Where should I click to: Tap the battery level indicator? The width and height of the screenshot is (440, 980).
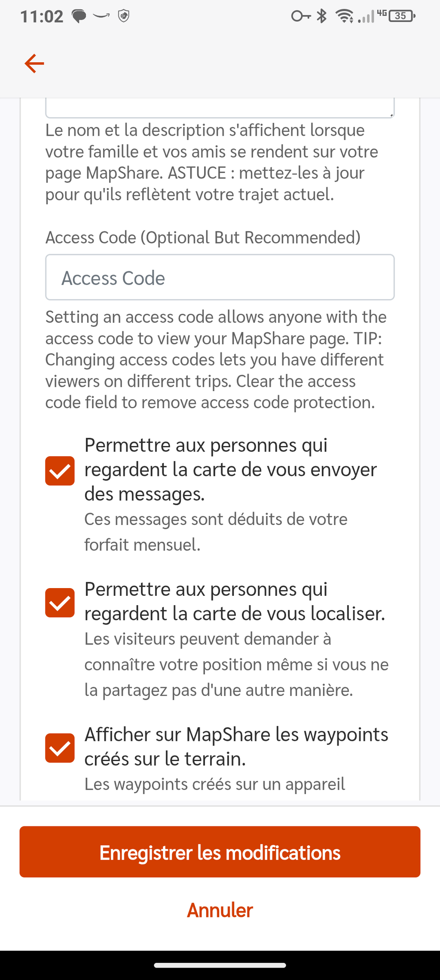point(401,16)
